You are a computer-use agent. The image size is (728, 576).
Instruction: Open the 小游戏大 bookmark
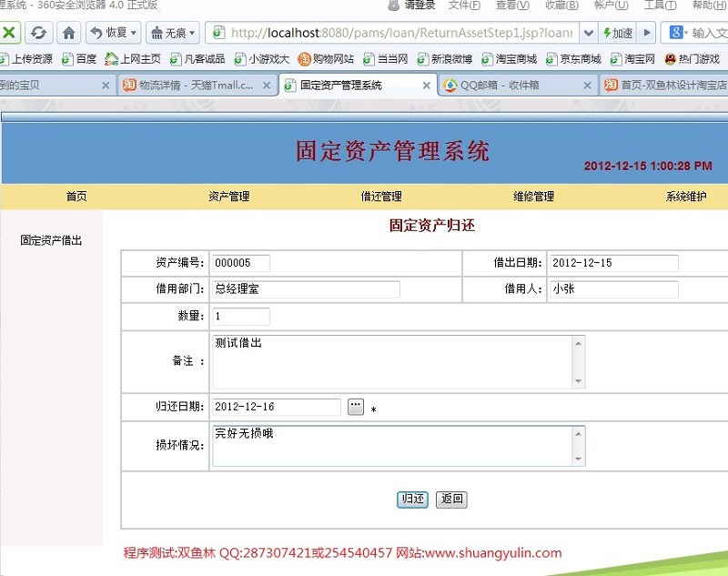(262, 59)
